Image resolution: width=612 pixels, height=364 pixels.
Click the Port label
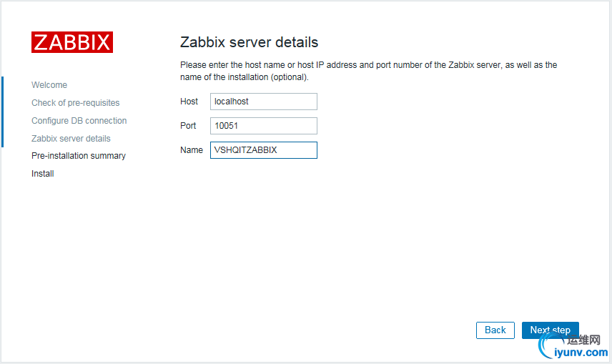(188, 126)
